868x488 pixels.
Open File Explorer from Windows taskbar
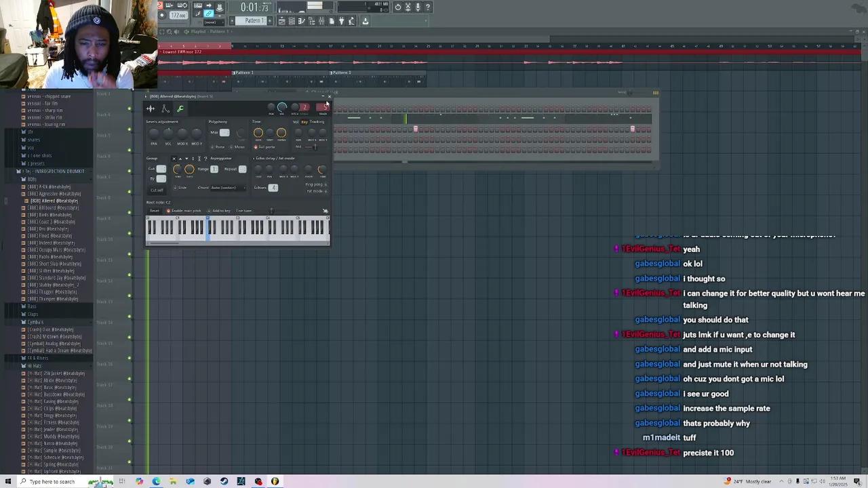(173, 481)
